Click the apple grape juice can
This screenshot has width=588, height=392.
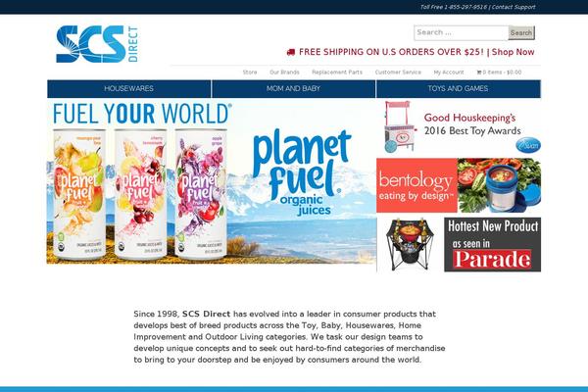pos(201,194)
